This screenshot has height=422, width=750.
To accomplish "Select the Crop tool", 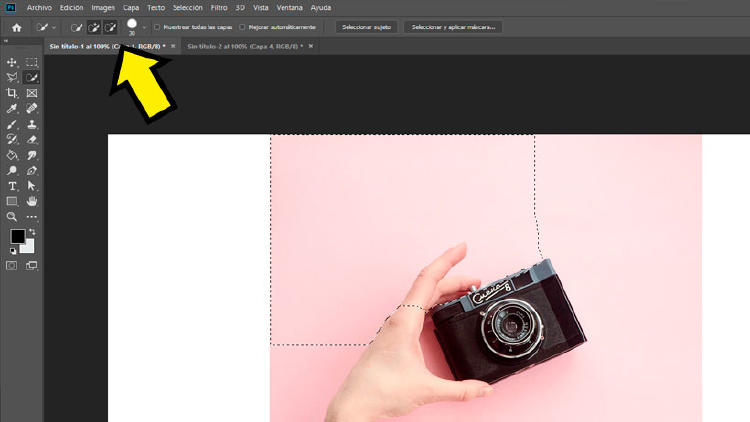I will (x=12, y=93).
